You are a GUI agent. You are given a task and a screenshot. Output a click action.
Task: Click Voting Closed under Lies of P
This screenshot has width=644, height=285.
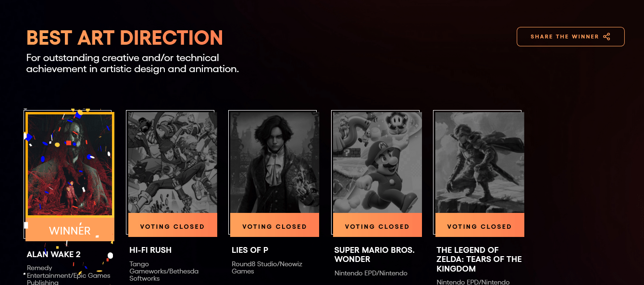point(275,225)
